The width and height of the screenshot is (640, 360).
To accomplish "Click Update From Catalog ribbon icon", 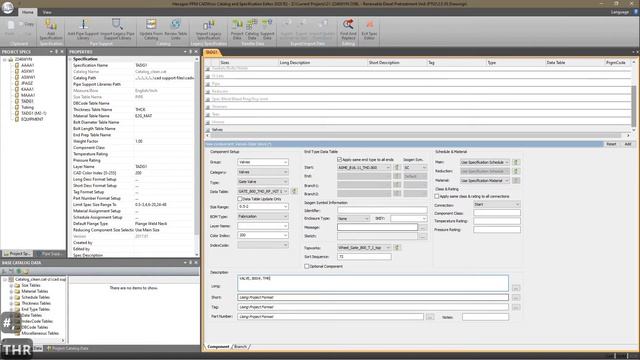I will 151,29.
